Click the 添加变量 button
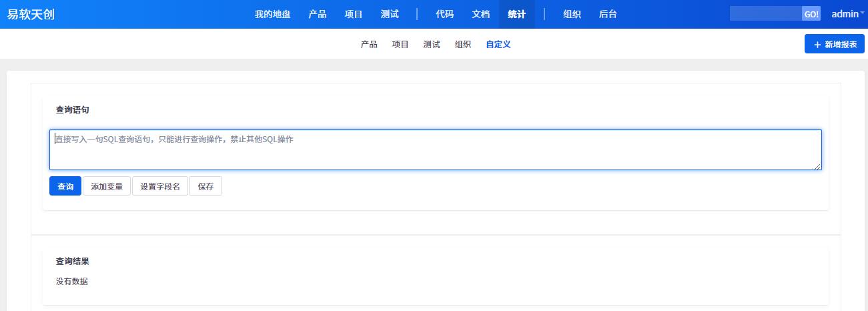The image size is (868, 311). click(x=107, y=187)
